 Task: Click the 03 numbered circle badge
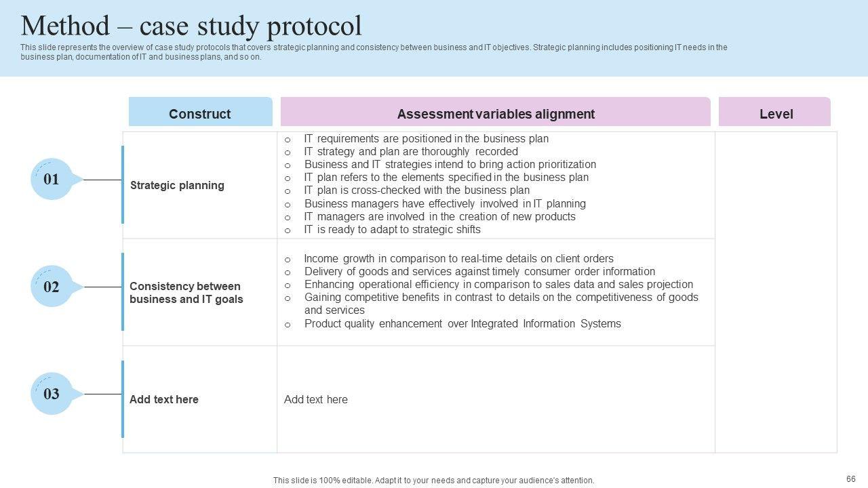coord(52,394)
